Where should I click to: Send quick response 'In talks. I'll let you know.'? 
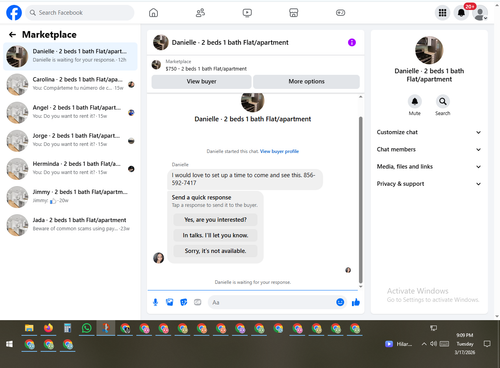click(x=215, y=235)
